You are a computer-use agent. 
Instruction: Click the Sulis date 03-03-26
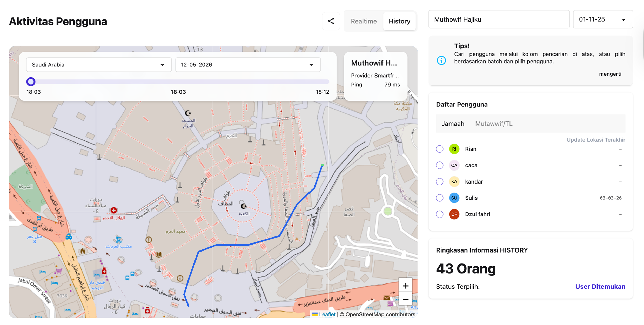pyautogui.click(x=611, y=198)
